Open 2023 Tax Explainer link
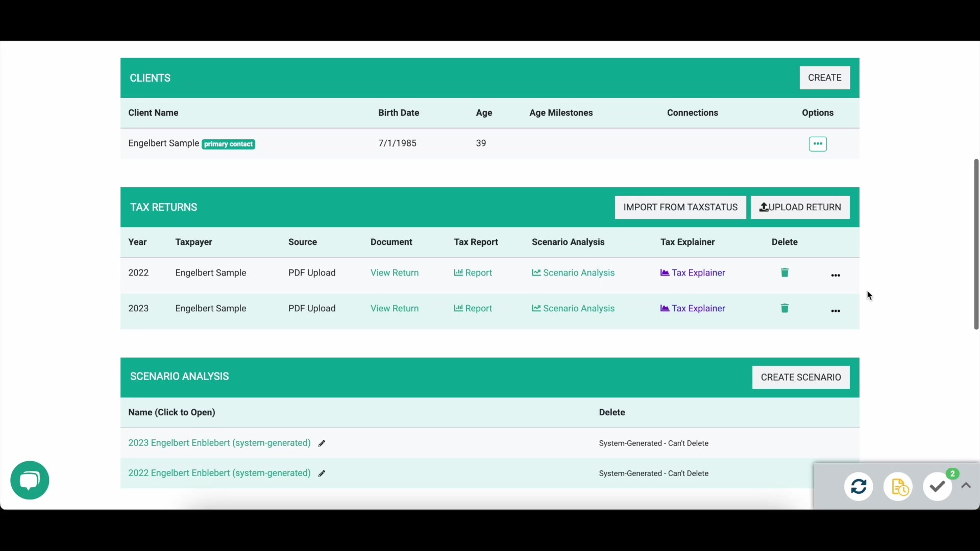The width and height of the screenshot is (980, 551). point(693,309)
